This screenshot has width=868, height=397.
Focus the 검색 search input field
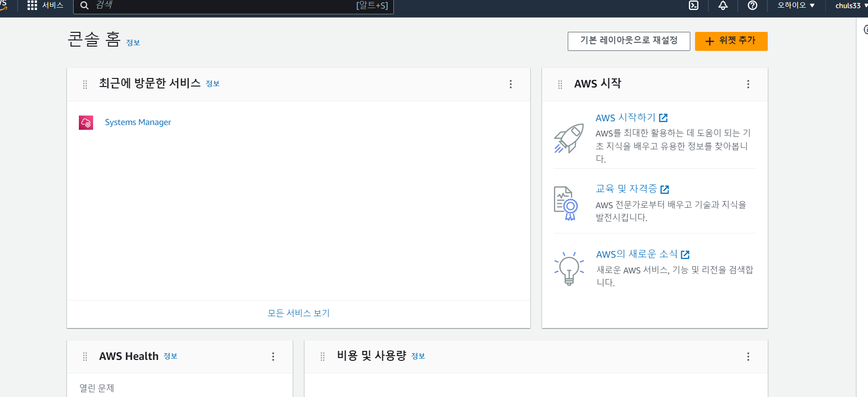point(233,6)
